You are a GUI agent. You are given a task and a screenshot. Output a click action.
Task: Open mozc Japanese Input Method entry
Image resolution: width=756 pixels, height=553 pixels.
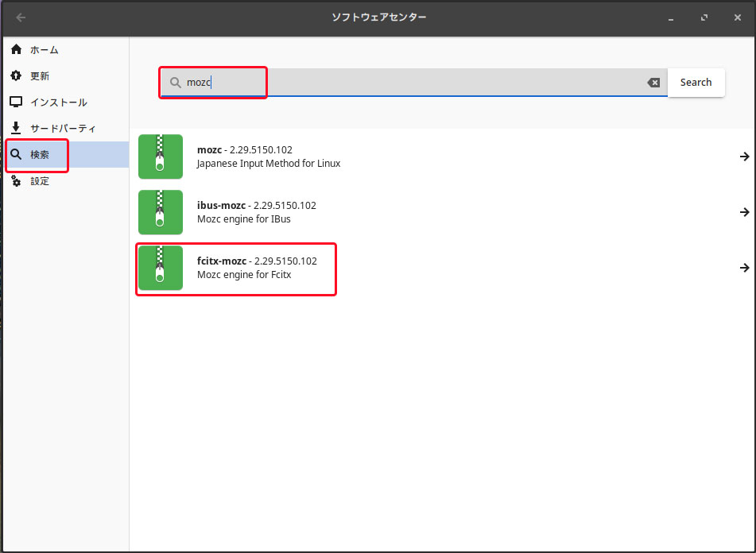pyautogui.click(x=268, y=157)
